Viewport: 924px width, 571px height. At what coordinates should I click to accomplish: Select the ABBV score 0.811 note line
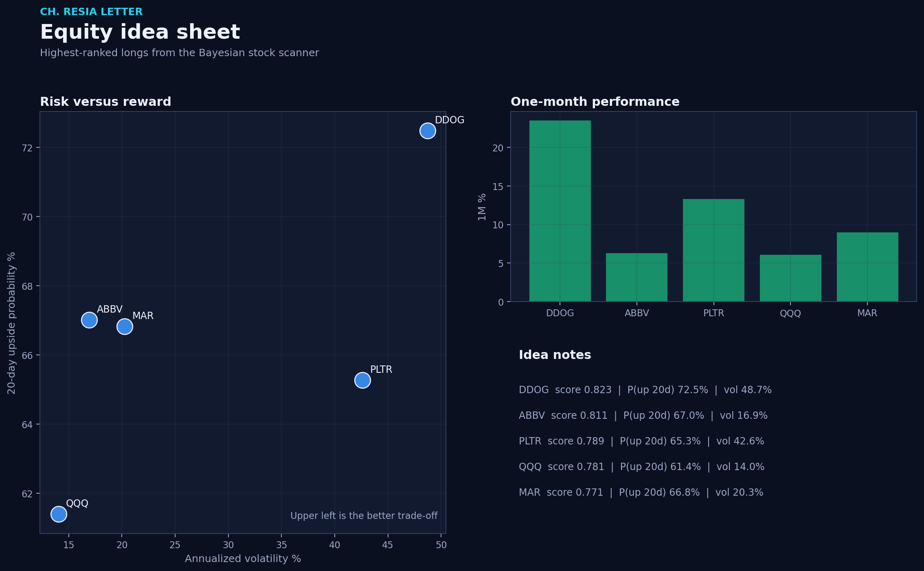643,416
